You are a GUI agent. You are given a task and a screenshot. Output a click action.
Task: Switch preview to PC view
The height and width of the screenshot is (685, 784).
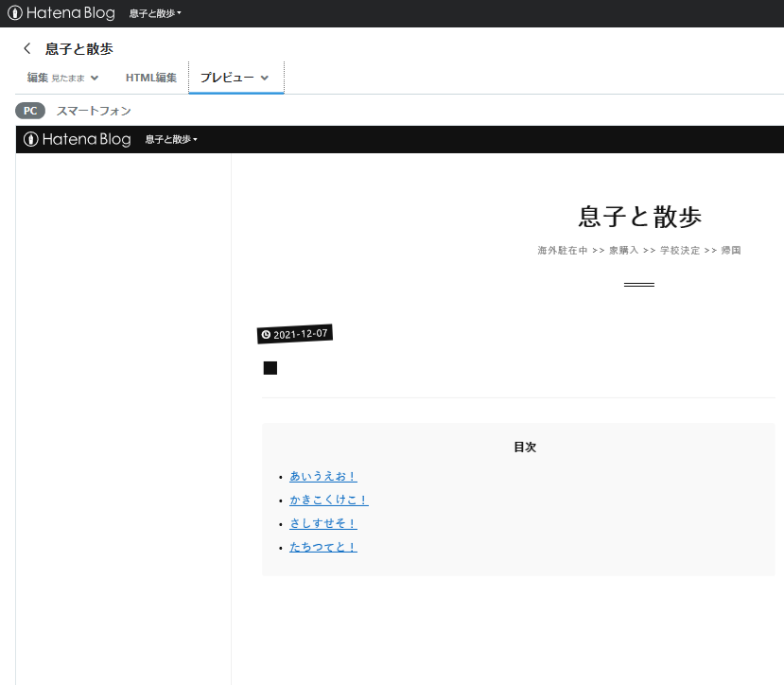tap(29, 111)
